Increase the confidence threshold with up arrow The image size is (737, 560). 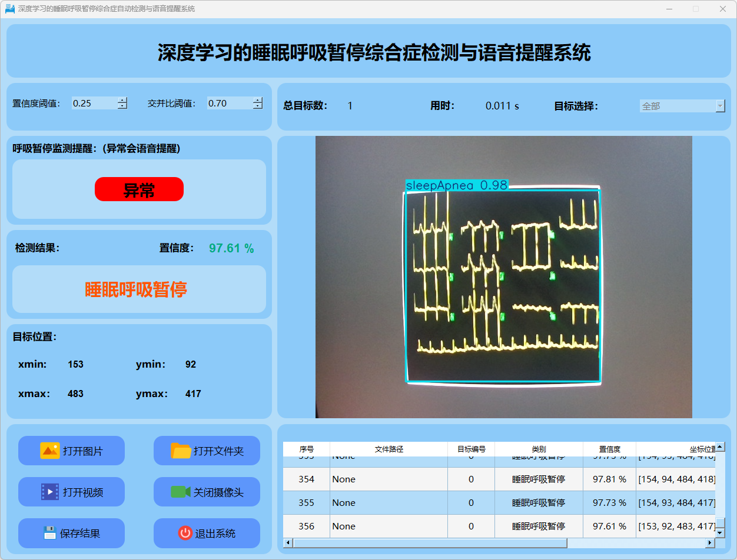click(122, 100)
